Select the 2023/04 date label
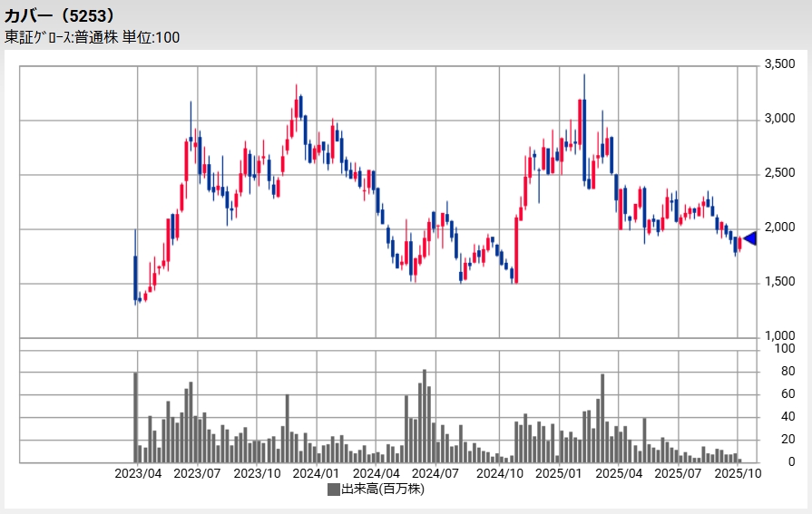812x514 pixels. click(138, 473)
